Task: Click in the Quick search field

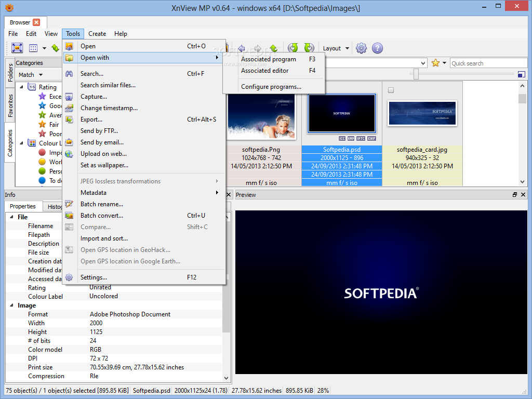Action: [x=488, y=63]
